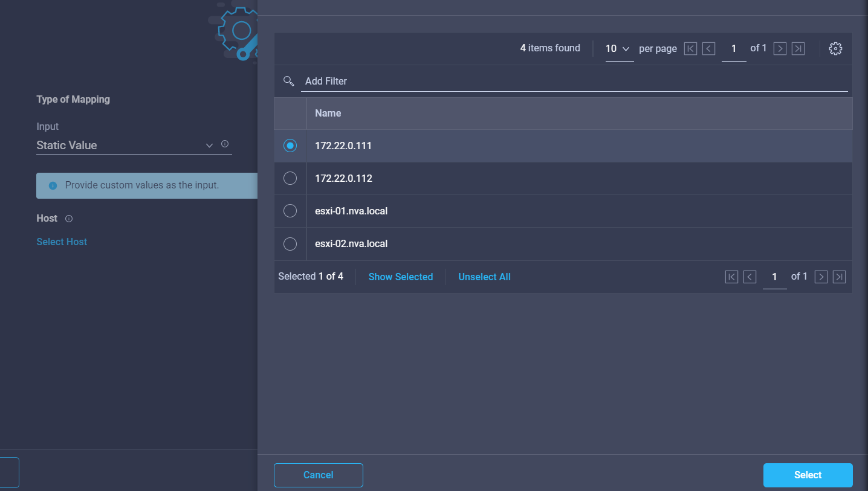Viewport: 868px width, 491px height.
Task: Click the Show Selected link
Action: (x=400, y=277)
